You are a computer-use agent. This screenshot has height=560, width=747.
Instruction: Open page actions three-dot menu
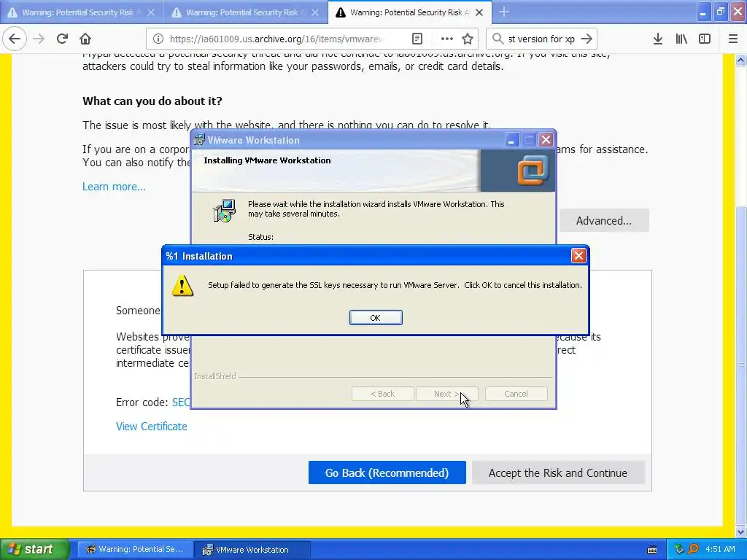point(447,39)
